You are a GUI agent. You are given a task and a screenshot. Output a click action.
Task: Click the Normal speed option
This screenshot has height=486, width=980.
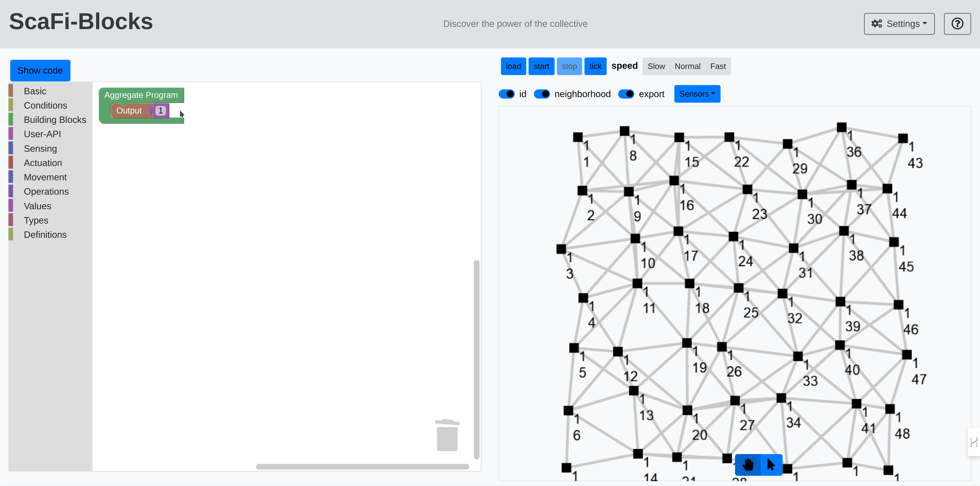(x=687, y=66)
